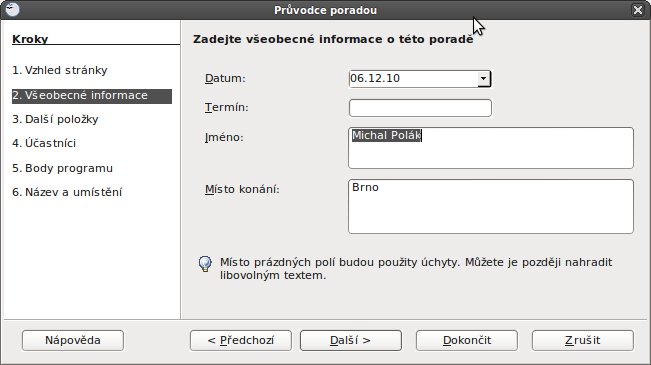The image size is (651, 365).
Task: Jump to step 3 Další položky
Action: (55, 120)
